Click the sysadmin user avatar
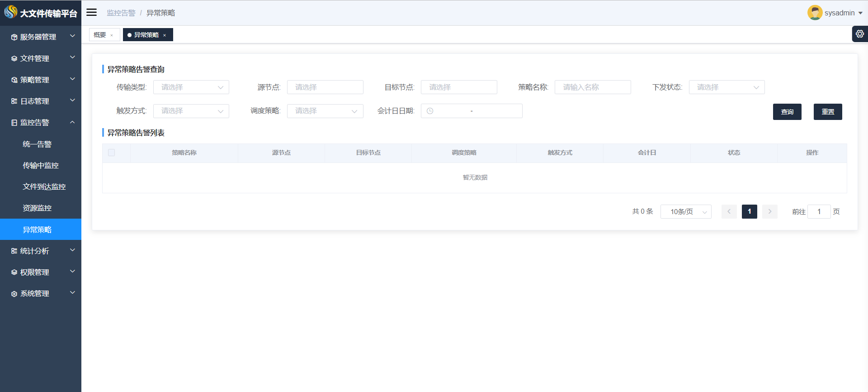Screen dimensions: 868x392 pyautogui.click(x=815, y=13)
